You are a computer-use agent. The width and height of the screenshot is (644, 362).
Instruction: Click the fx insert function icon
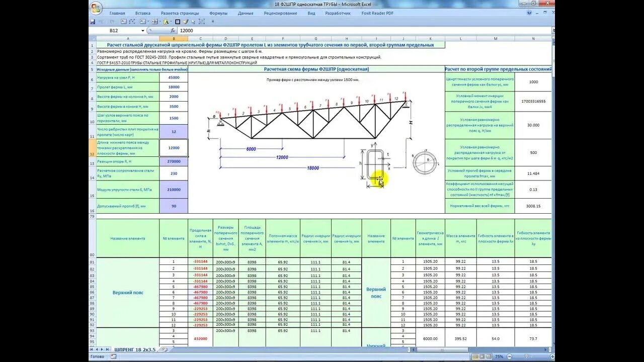[x=173, y=31]
